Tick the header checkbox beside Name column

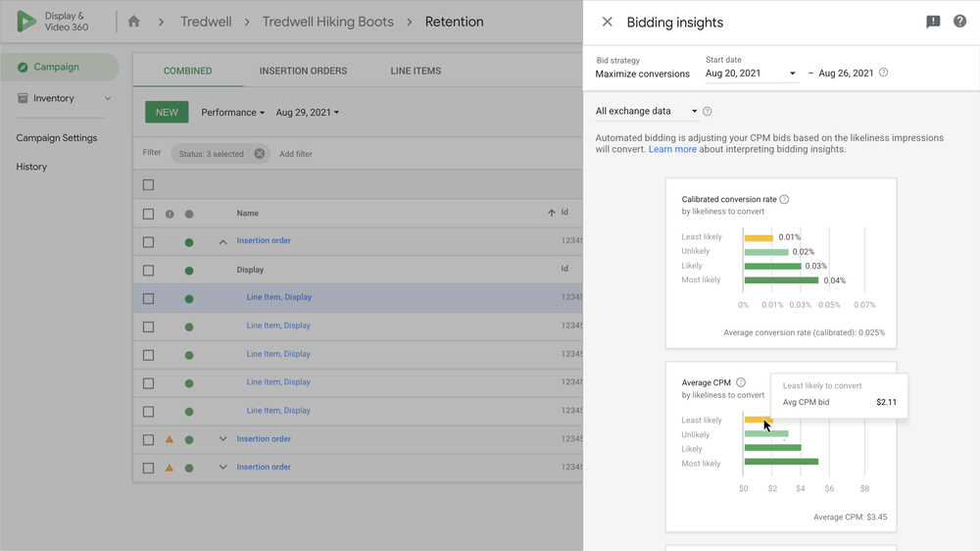tap(148, 214)
